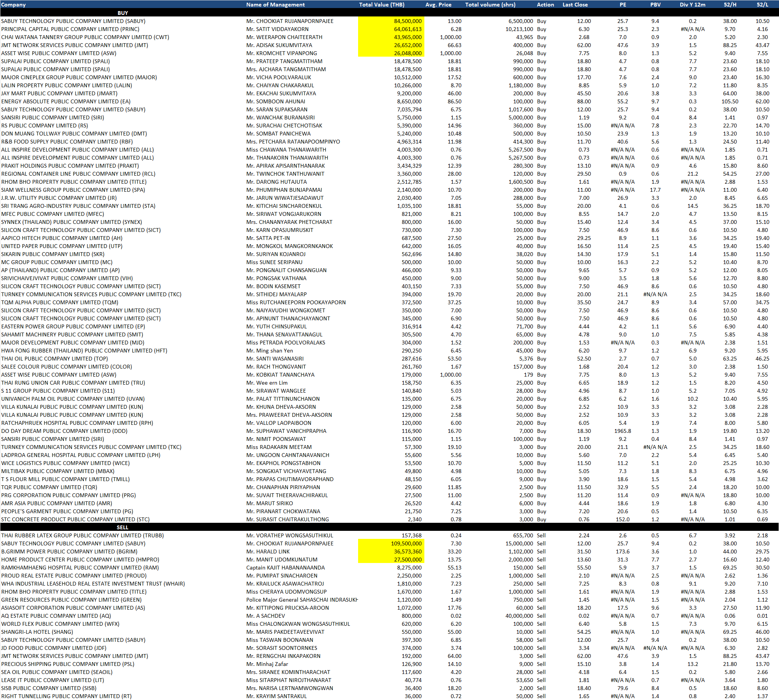The image size is (779, 700).
Task: Click RIGHT TUNNELLING (RT) company cell
Action: pos(66,696)
